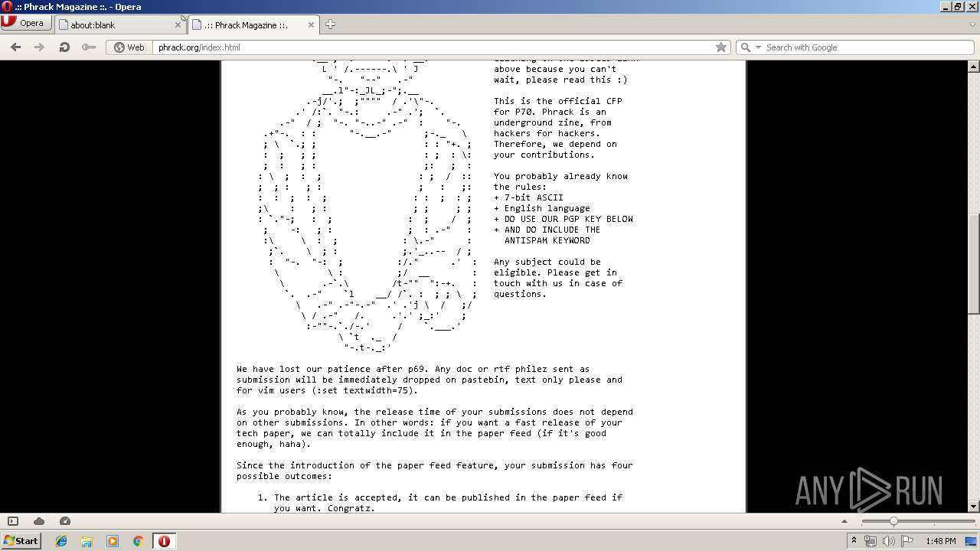Click the text '7-bit ASCII'
Screen dimensions: 980x551
pyautogui.click(x=534, y=197)
